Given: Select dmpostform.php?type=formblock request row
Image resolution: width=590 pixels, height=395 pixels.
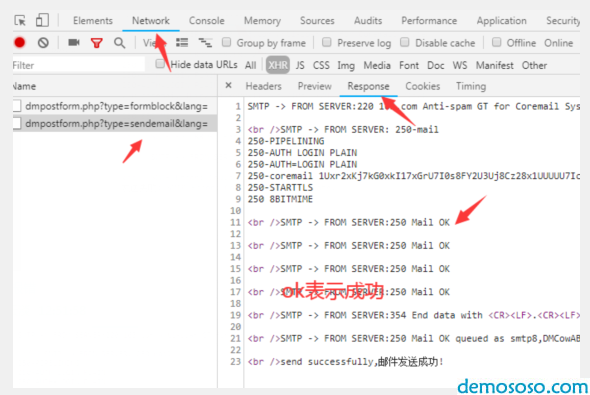Looking at the screenshot, I should pos(115,106).
